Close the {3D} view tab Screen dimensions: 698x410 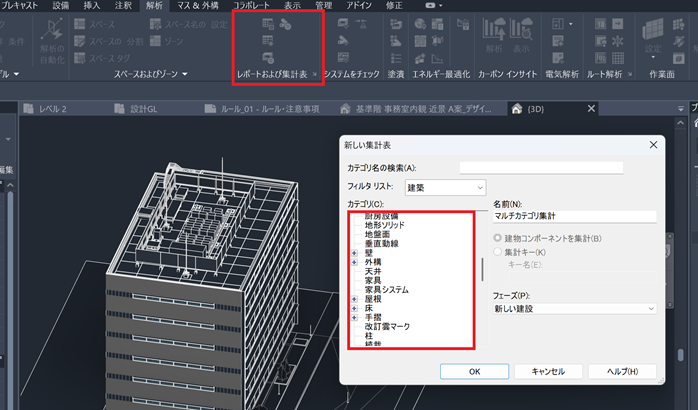[591, 109]
